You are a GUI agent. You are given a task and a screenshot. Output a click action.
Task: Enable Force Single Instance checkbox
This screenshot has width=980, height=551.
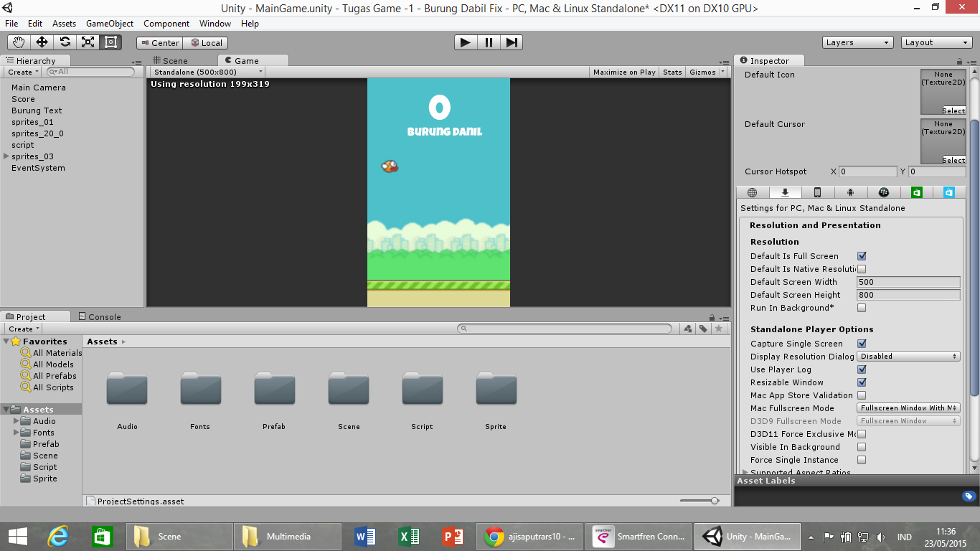(862, 460)
